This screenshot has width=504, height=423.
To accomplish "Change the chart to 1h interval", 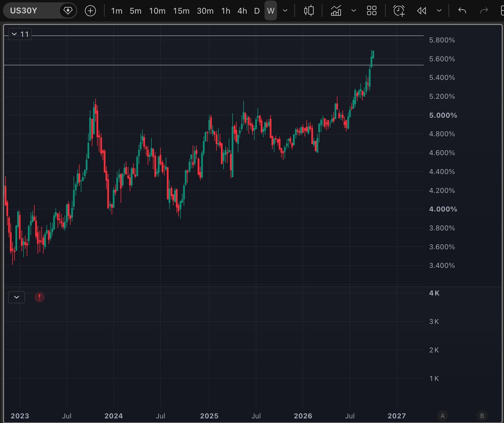I will [226, 11].
